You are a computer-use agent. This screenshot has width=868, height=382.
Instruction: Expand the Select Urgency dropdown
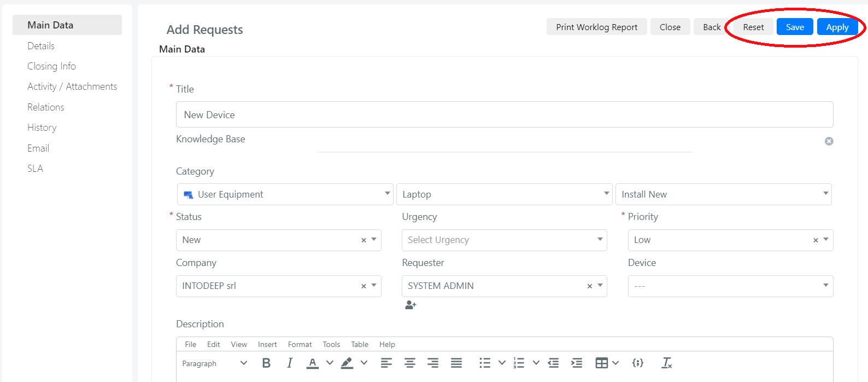pos(504,240)
